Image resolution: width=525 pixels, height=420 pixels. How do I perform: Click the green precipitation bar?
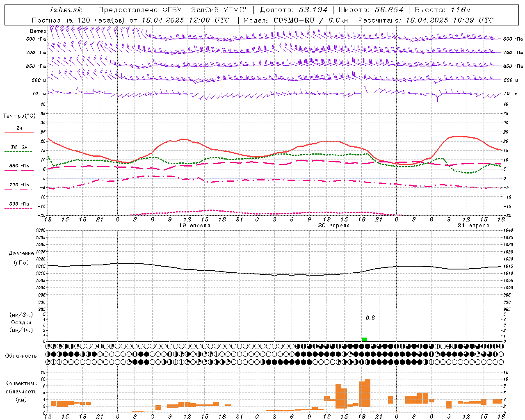coord(364,339)
